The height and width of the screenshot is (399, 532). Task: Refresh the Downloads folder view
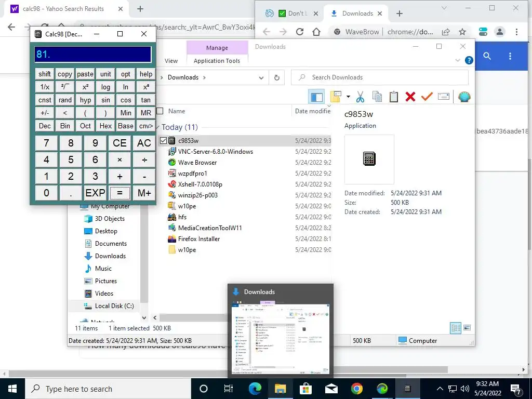coord(277,78)
